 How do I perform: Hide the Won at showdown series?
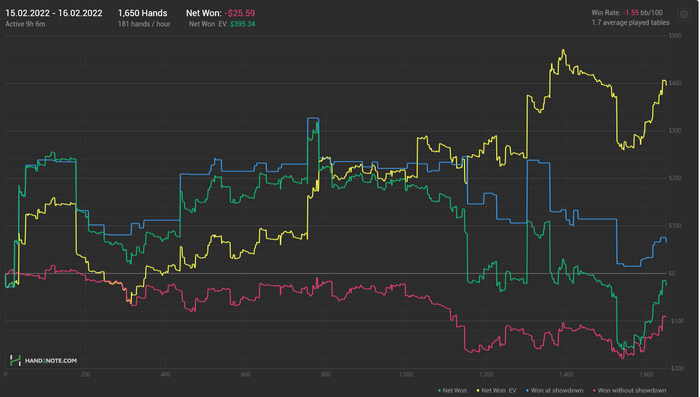557,391
